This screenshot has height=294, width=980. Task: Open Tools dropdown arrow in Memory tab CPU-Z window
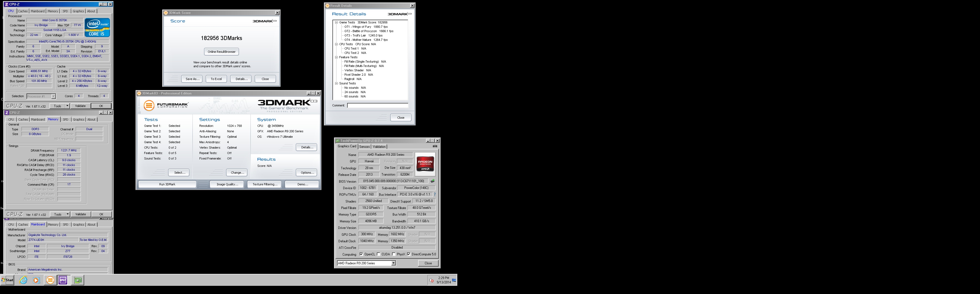click(x=67, y=215)
